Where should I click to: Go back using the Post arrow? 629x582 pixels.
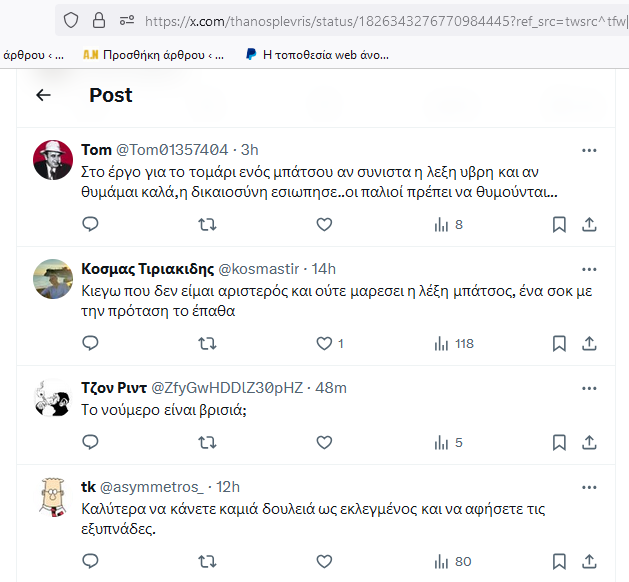click(43, 95)
